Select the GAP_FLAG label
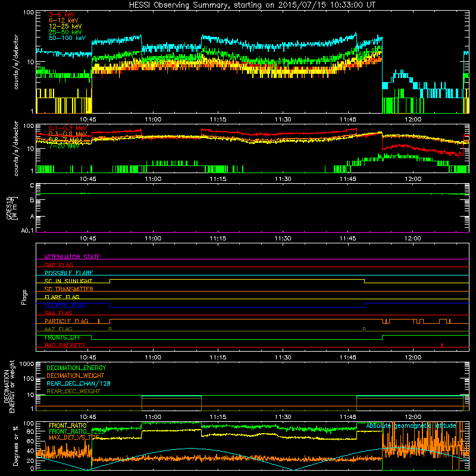This screenshot has height=476, width=476. click(x=58, y=265)
